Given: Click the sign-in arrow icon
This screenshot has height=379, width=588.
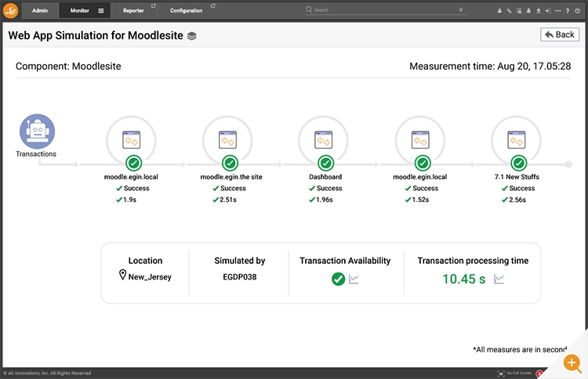Looking at the screenshot, I should click(x=548, y=11).
